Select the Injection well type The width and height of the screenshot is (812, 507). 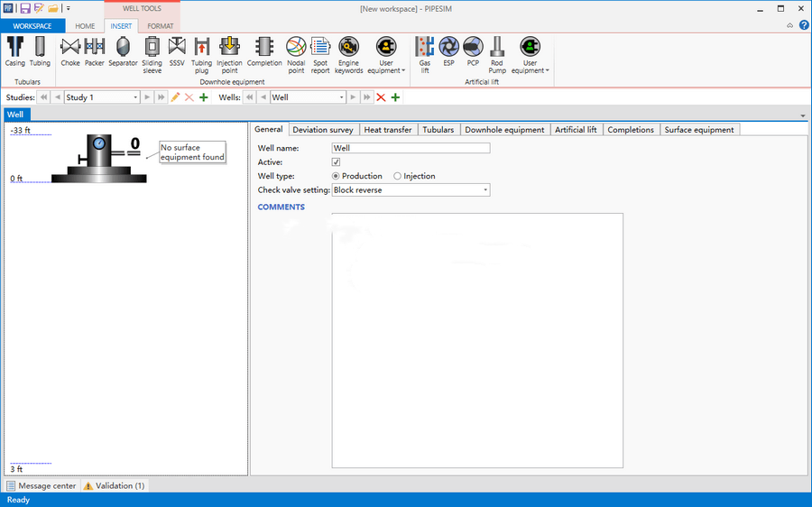[398, 176]
